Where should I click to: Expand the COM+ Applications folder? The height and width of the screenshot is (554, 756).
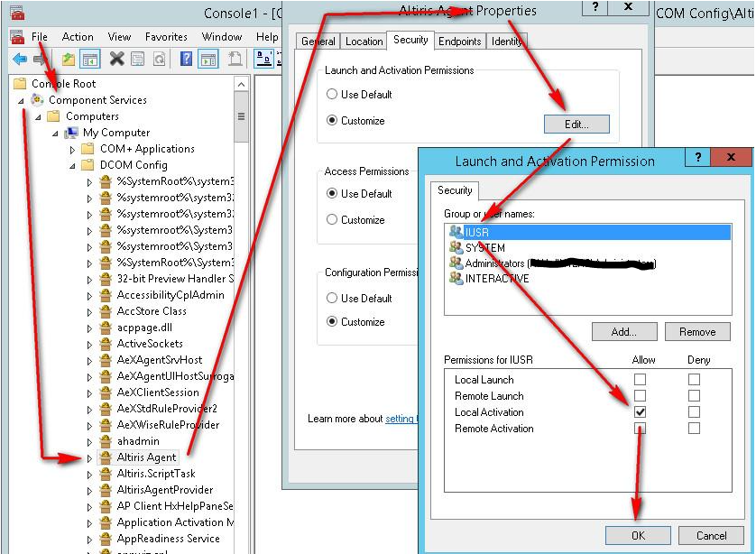72,149
